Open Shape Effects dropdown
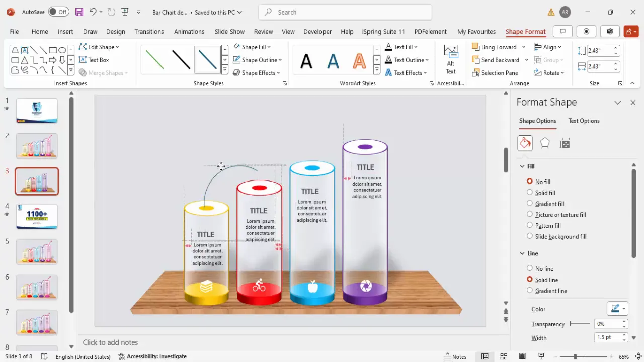This screenshot has height=362, width=644. tap(257, 73)
